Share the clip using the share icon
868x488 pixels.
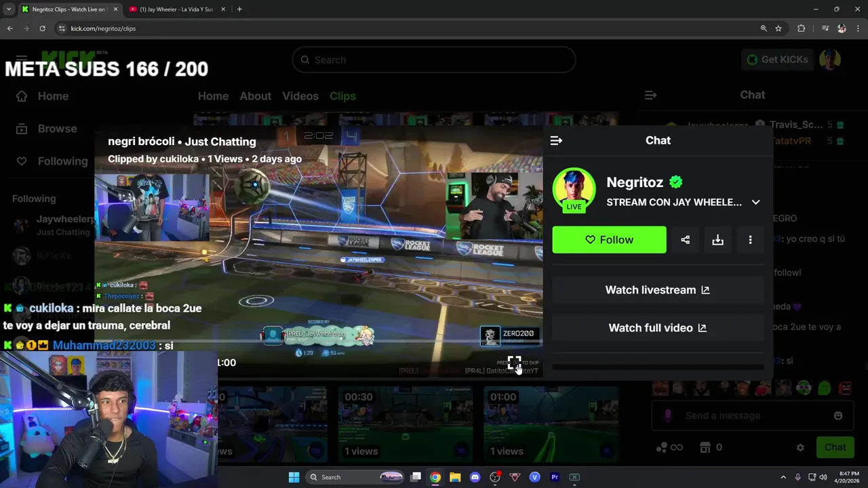pos(685,240)
